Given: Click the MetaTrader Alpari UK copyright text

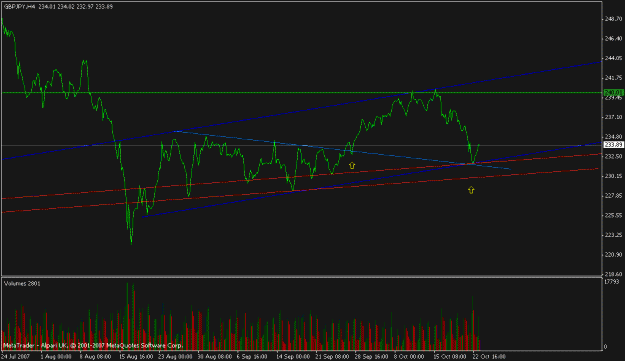Looking at the screenshot, I should (x=92, y=346).
